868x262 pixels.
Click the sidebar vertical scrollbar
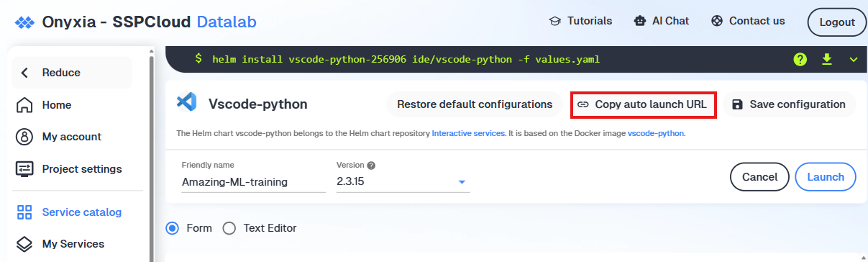151,155
